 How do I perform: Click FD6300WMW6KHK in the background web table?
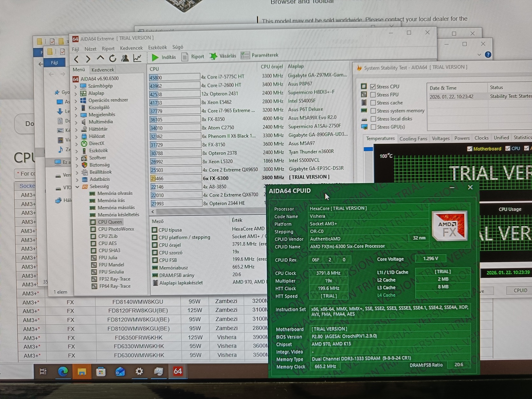click(x=139, y=355)
